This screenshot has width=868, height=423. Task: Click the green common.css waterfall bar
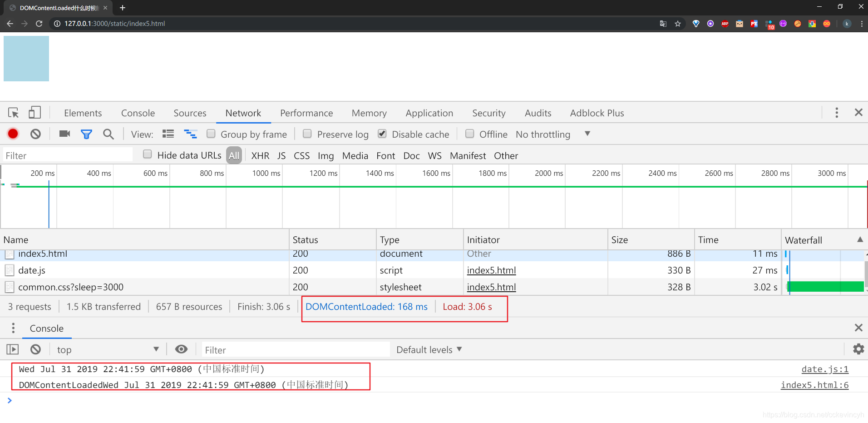click(x=825, y=286)
